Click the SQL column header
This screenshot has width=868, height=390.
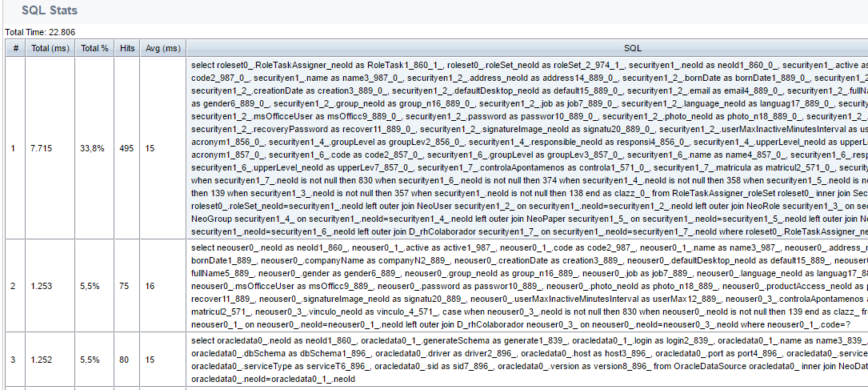527,48
